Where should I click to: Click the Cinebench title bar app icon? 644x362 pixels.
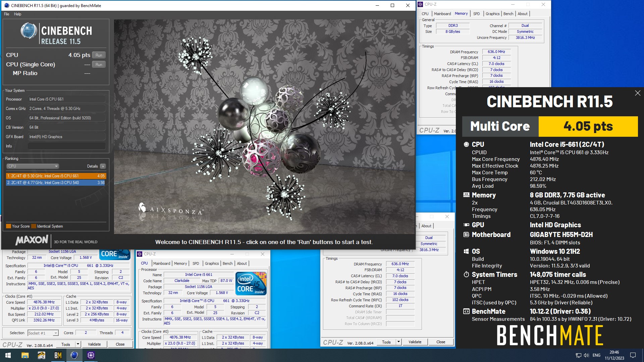tap(6, 5)
